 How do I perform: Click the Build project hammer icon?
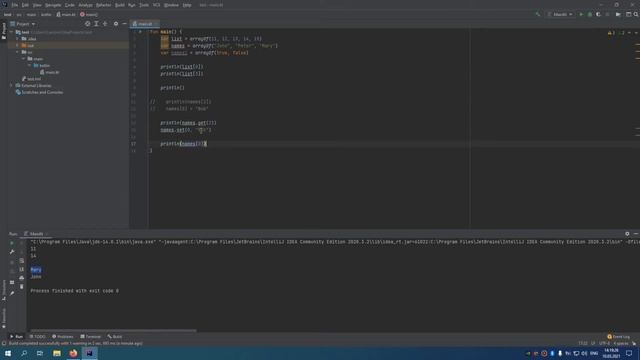coord(538,14)
